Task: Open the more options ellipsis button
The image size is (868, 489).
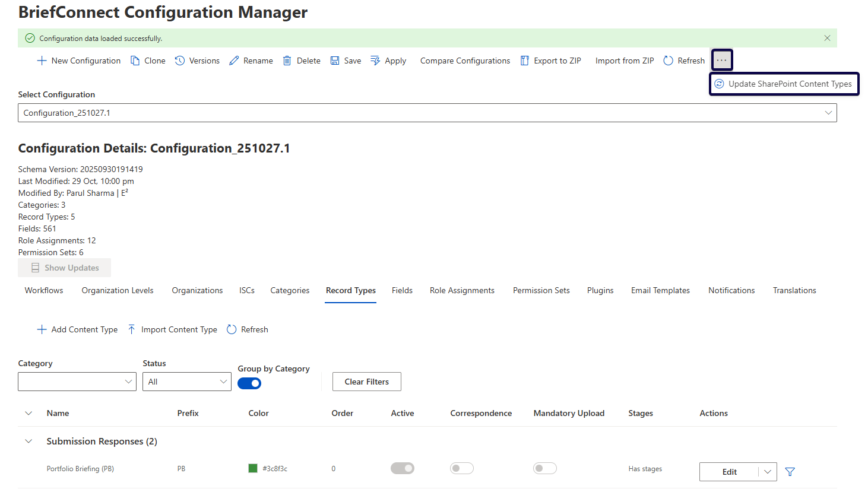Action: pyautogui.click(x=721, y=60)
